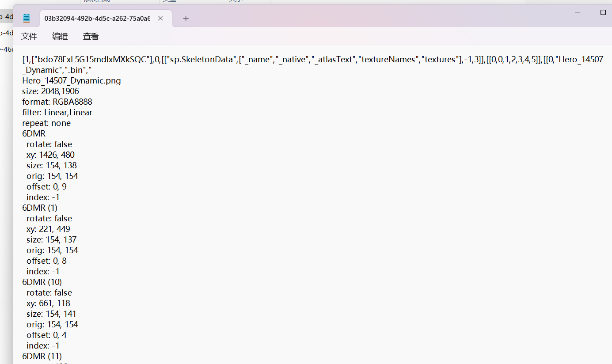The width and height of the screenshot is (612, 364).
Task: Click the sp.SkeletonData text in first line
Action: (x=201, y=59)
